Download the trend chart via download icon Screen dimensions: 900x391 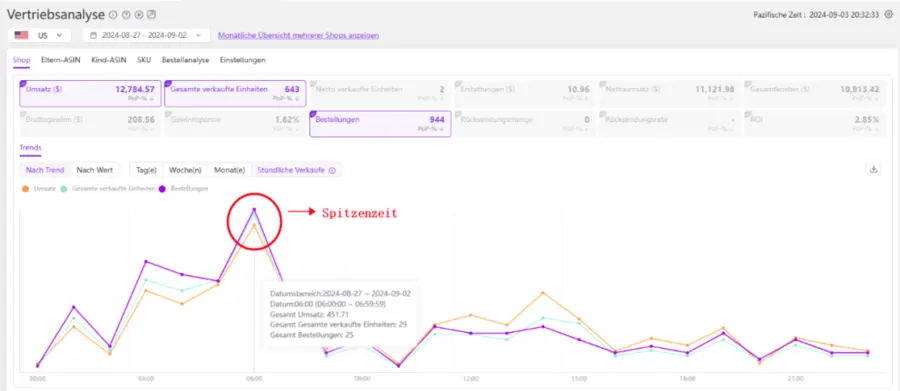(x=874, y=169)
